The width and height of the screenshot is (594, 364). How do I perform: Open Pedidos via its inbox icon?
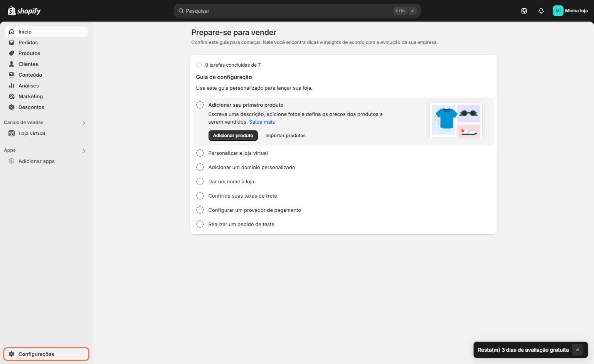tap(12, 42)
